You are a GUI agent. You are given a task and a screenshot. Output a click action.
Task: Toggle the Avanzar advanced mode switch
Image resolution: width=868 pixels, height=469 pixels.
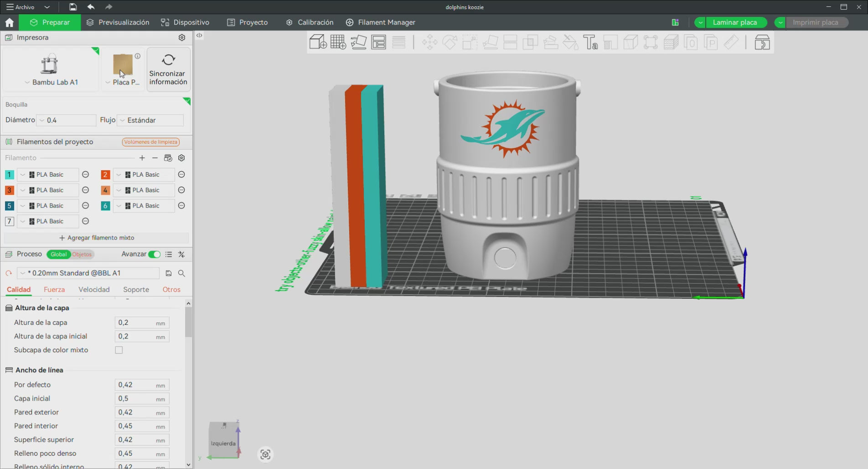coord(155,254)
